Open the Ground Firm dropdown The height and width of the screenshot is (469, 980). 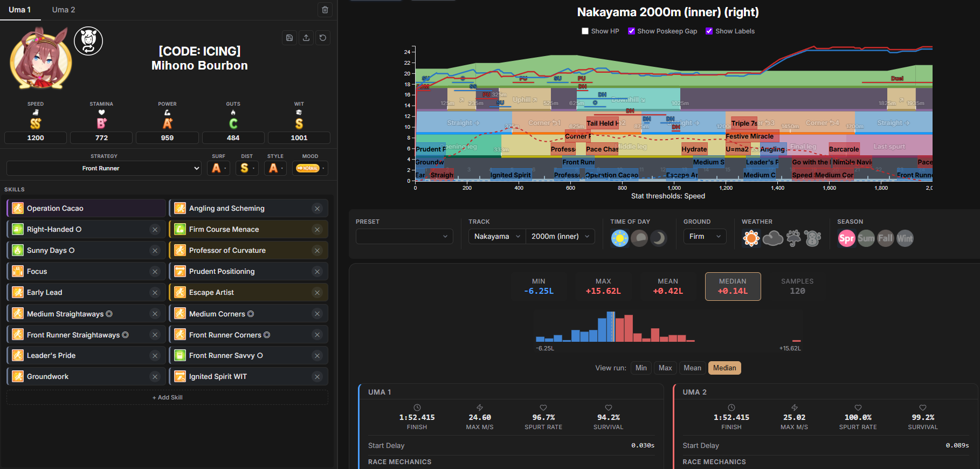(x=705, y=236)
